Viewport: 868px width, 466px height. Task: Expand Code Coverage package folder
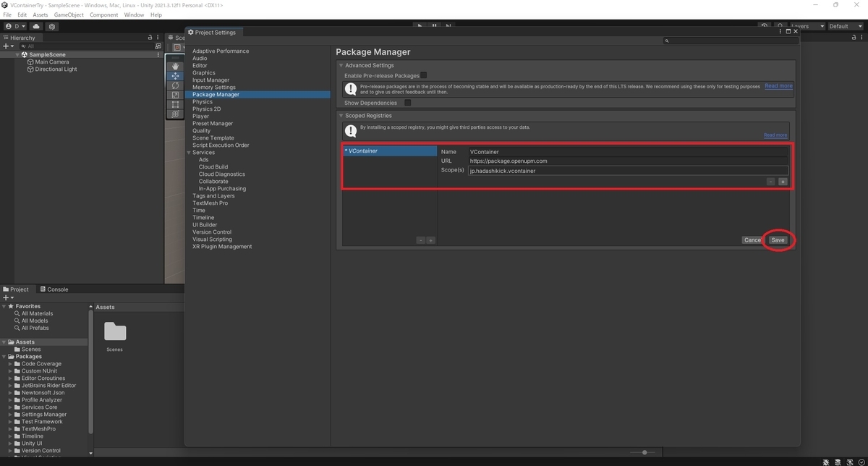point(10,364)
